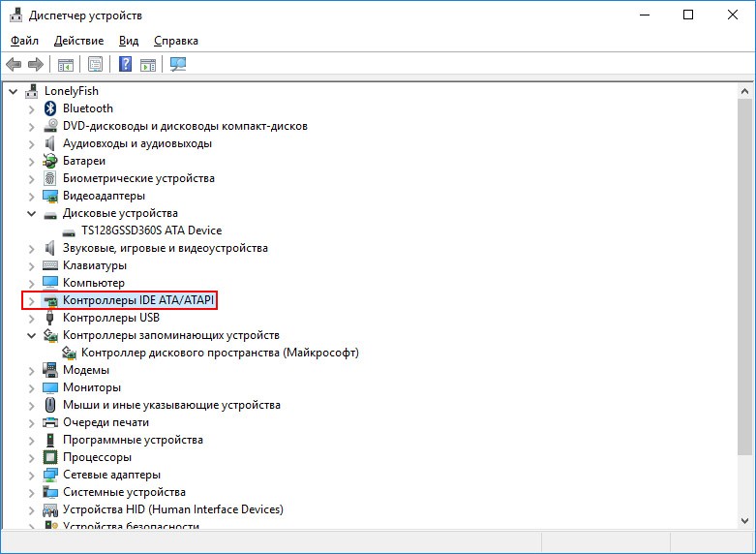Screen dimensions: 756x554
Task: Click the Батареи battery icon
Action: click(x=50, y=161)
